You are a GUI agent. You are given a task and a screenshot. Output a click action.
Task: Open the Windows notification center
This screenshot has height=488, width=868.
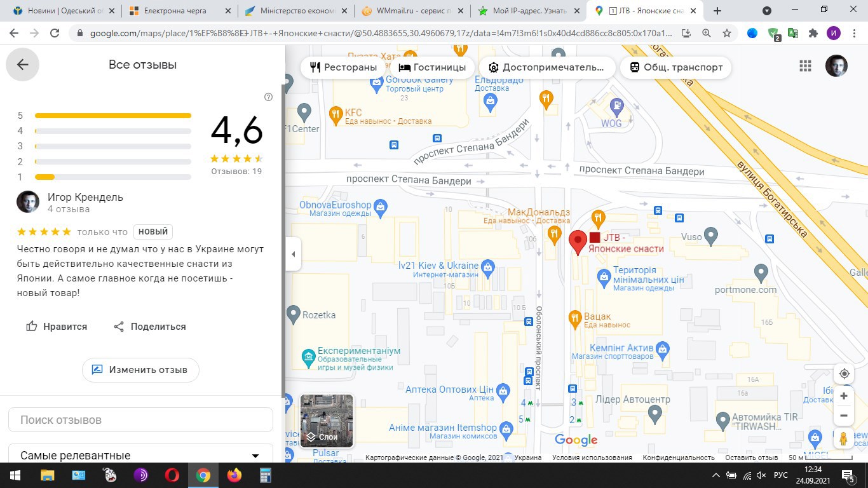848,475
